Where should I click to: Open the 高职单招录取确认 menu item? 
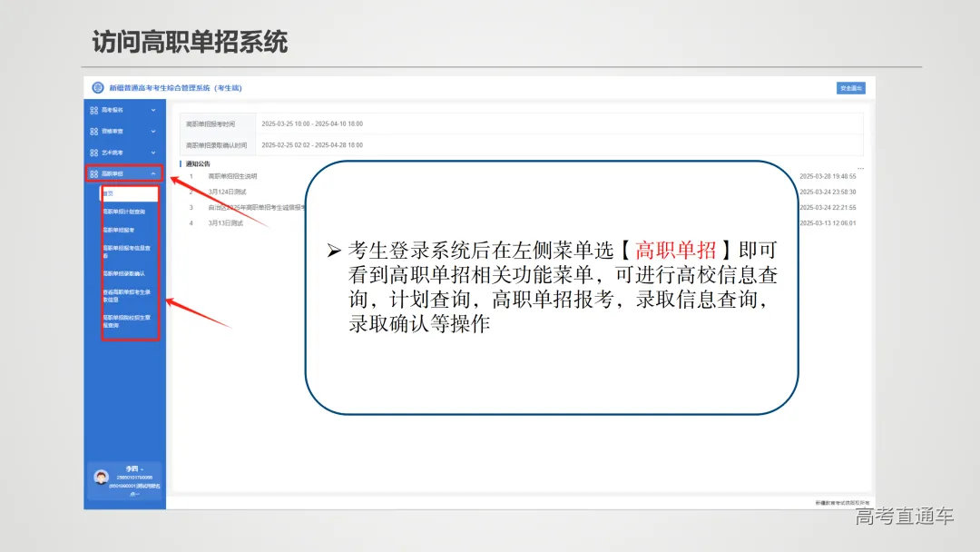(x=126, y=272)
